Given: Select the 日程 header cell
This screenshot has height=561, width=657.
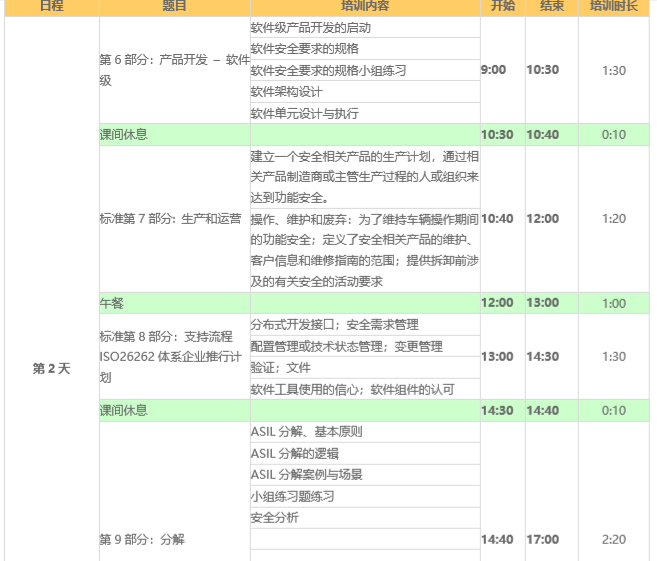Looking at the screenshot, I should (x=50, y=6).
